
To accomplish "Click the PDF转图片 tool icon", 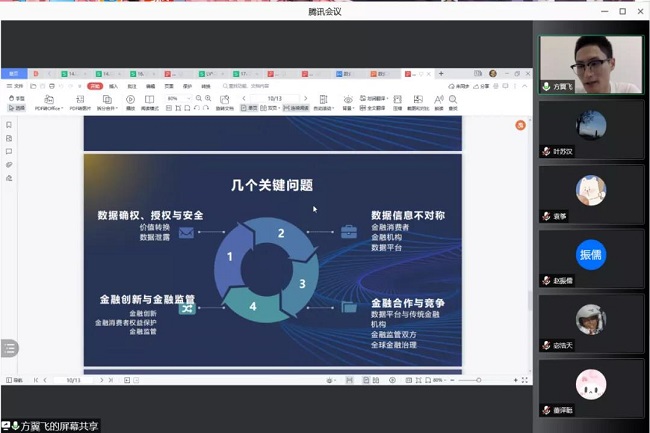I will pyautogui.click(x=79, y=100).
